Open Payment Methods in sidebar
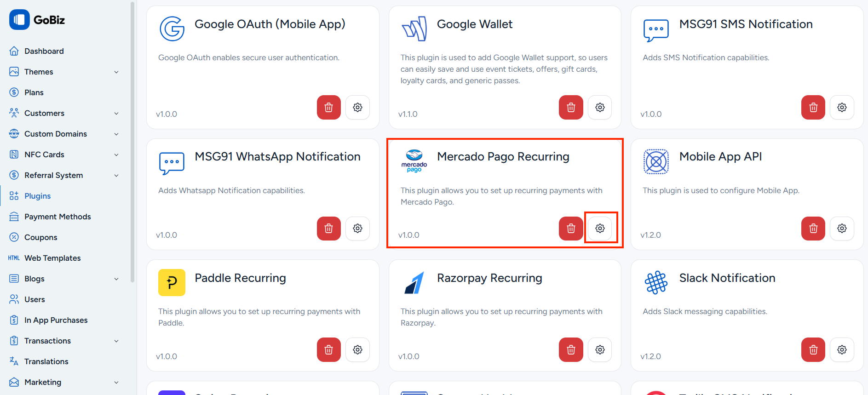The width and height of the screenshot is (868, 395). tap(57, 217)
